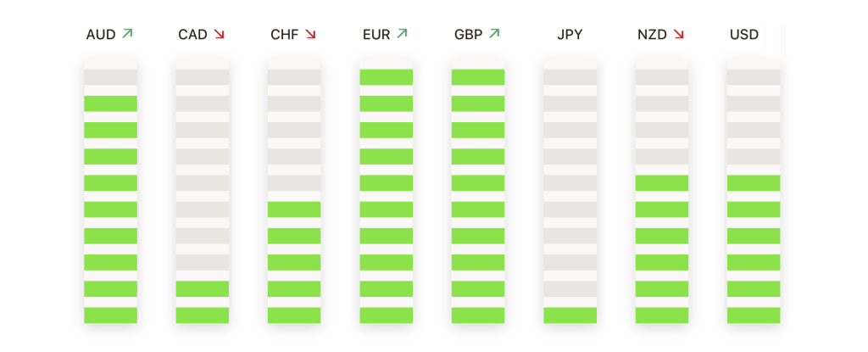Click the red down arrow beside CHF

310,34
